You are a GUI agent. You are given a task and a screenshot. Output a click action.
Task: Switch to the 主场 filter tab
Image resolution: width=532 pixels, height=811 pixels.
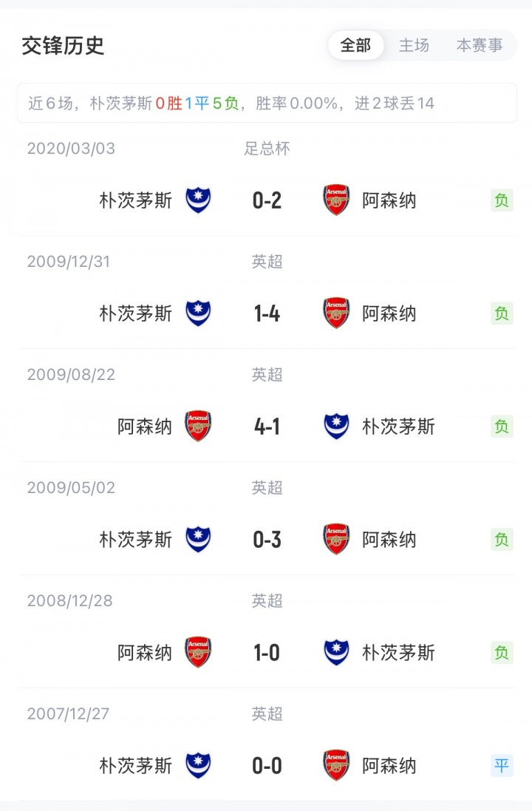point(414,46)
